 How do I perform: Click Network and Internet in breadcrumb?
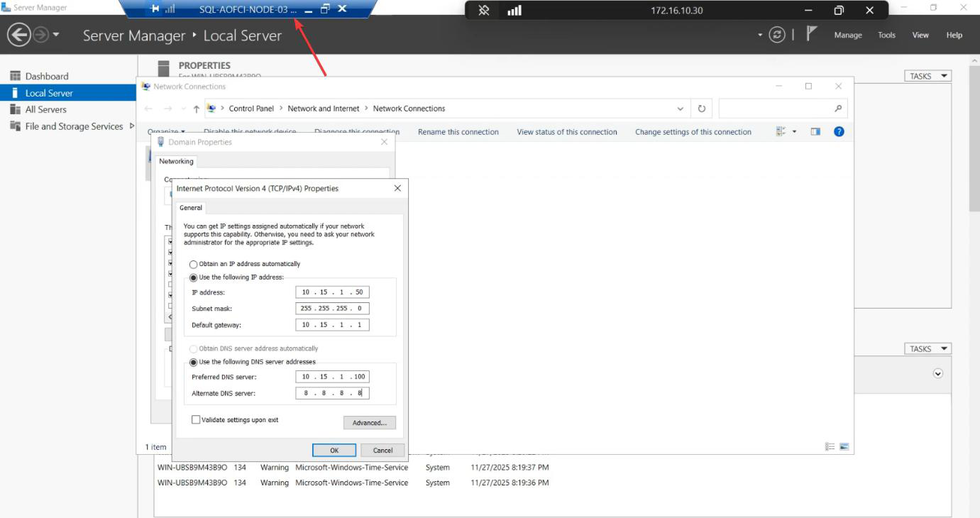coord(324,109)
